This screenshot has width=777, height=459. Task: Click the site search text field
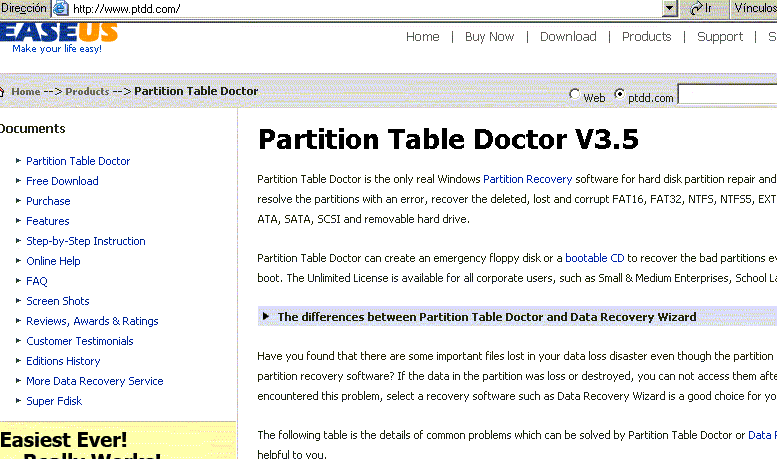[x=727, y=94]
